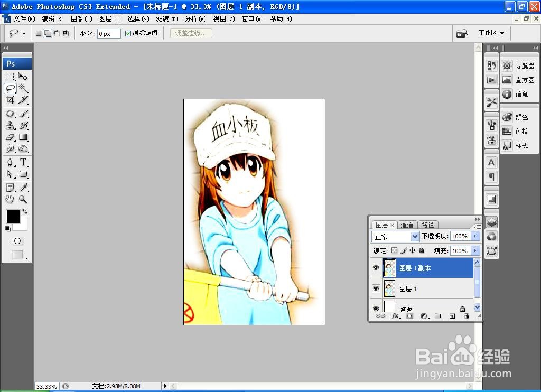Screen dimensions: 541x392
Task: Select the Clone Stamp tool
Action: [x=10, y=125]
